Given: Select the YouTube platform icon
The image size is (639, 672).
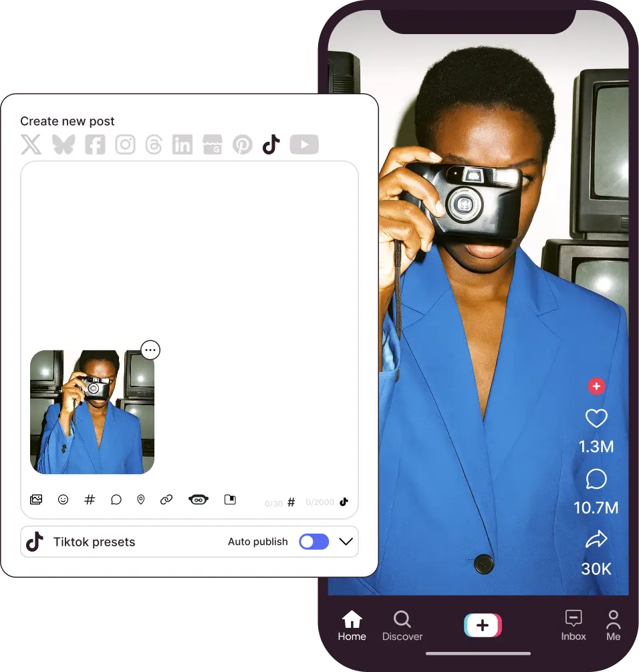Looking at the screenshot, I should click(304, 144).
